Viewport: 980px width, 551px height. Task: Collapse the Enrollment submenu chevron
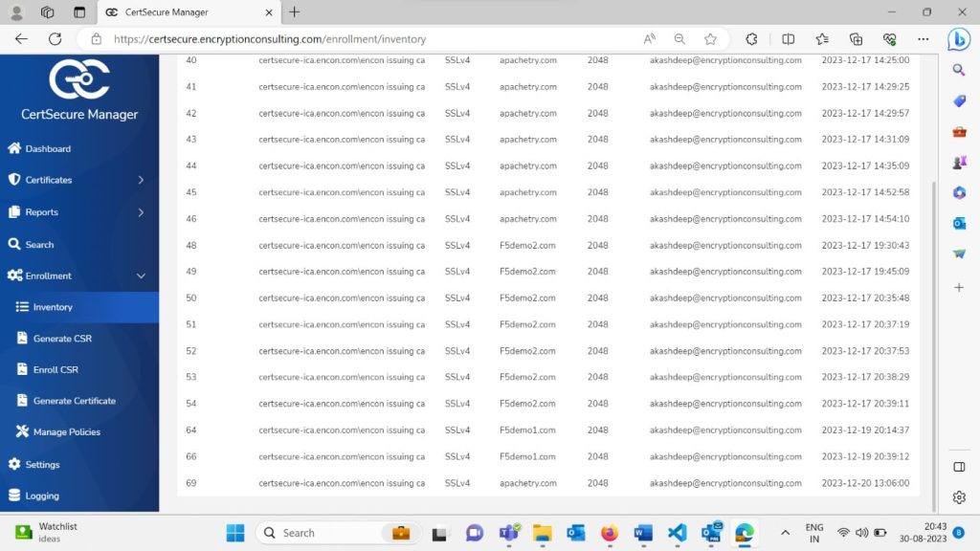coord(141,276)
